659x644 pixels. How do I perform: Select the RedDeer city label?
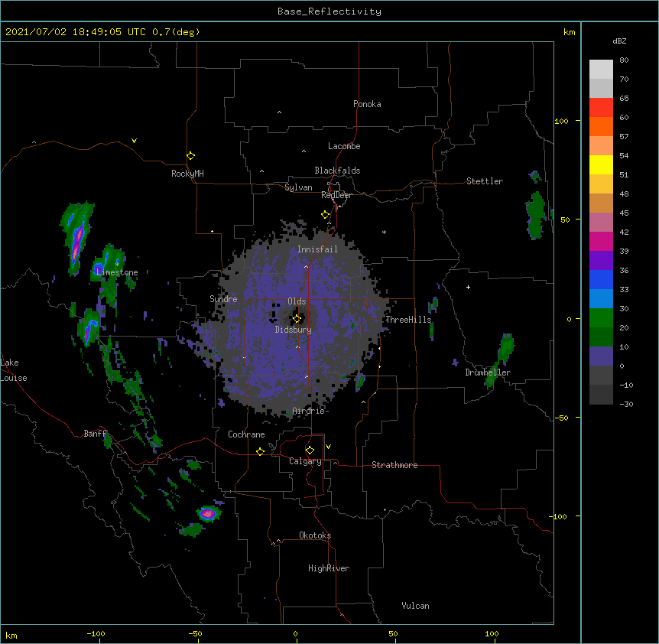tap(336, 195)
